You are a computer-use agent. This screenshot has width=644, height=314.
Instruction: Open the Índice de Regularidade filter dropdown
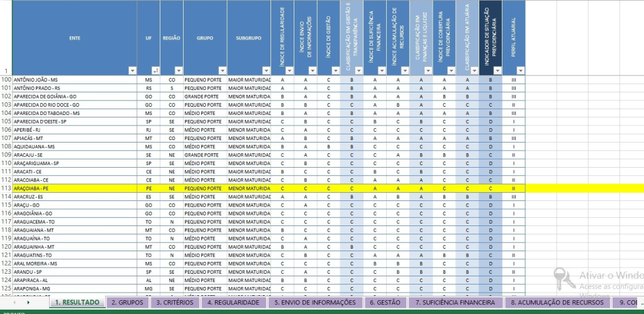[289, 71]
